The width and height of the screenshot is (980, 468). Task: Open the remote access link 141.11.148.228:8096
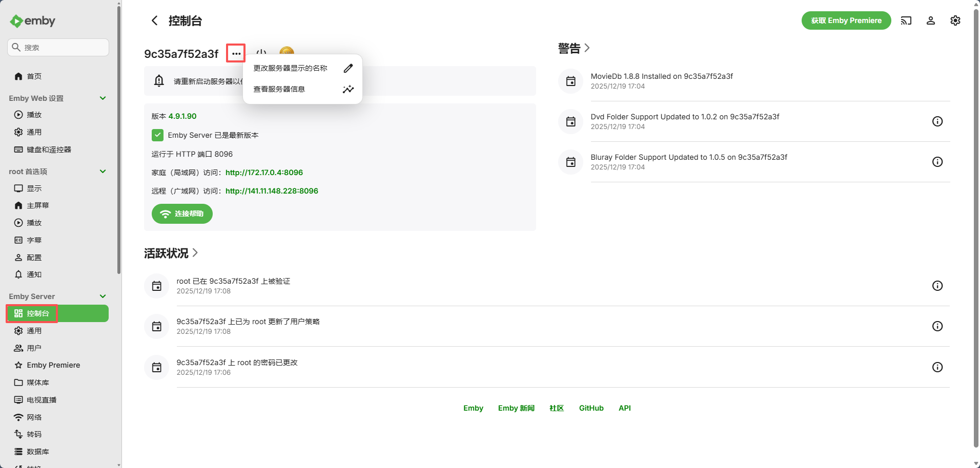click(272, 191)
